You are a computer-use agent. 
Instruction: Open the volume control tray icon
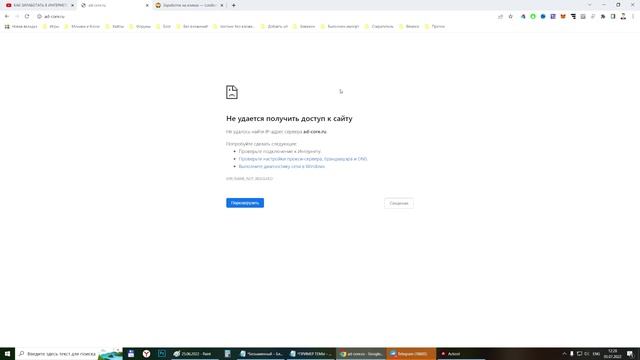[x=587, y=353]
